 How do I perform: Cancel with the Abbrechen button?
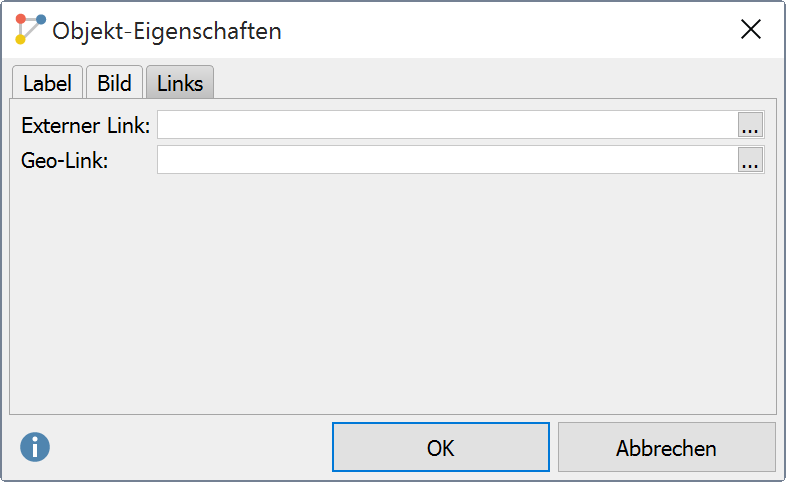point(666,447)
